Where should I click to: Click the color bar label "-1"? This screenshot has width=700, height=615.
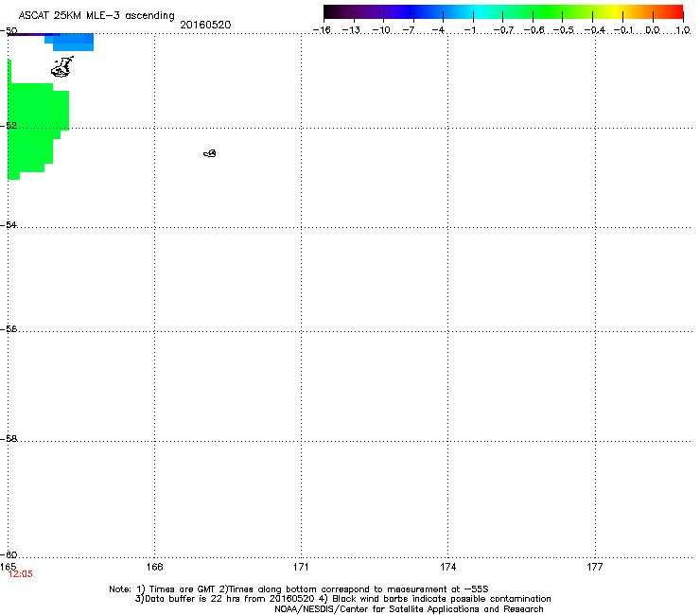[469, 30]
